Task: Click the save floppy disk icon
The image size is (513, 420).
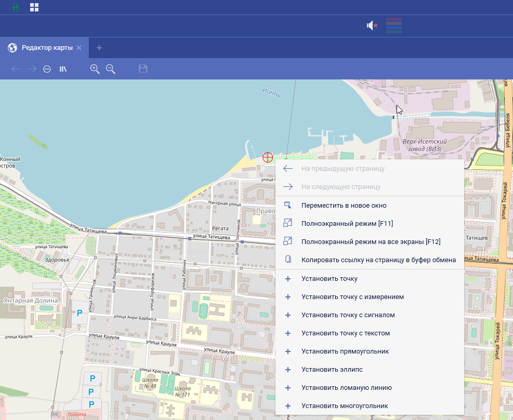Action: pyautogui.click(x=143, y=69)
